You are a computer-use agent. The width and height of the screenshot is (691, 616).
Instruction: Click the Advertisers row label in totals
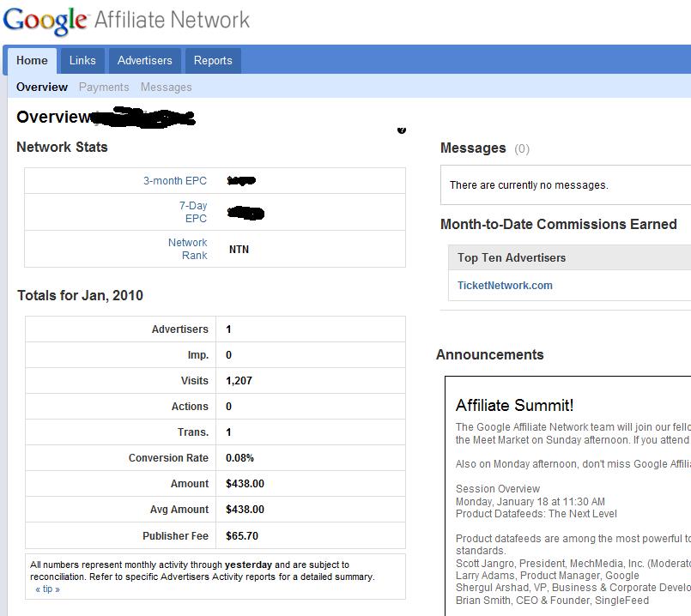click(179, 329)
